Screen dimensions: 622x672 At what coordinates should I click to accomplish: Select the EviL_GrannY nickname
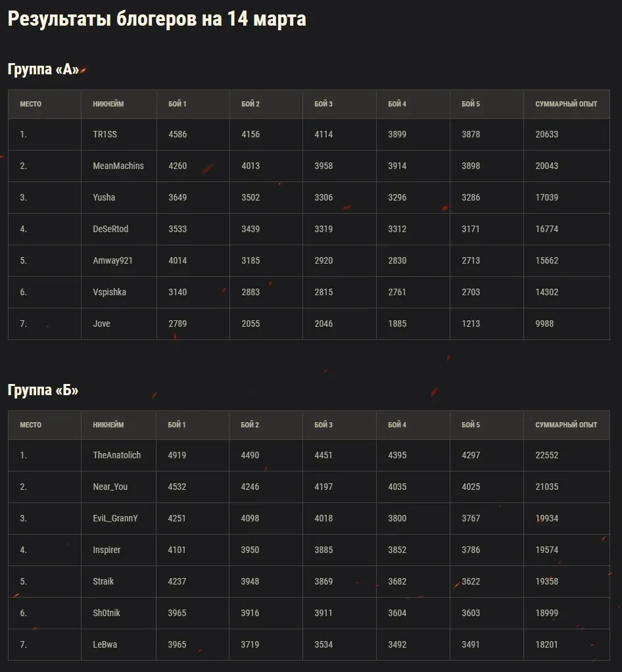pos(115,518)
